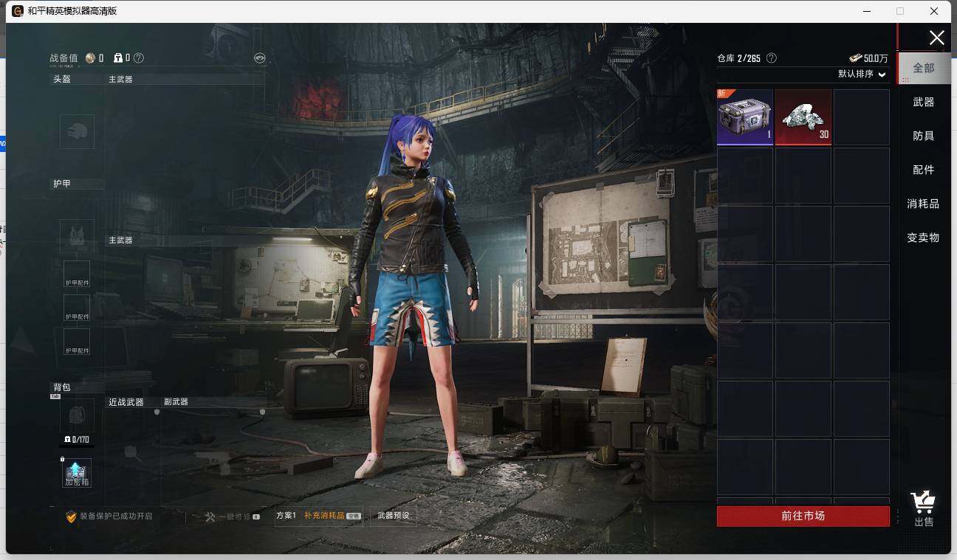Click the lock icon beside 战备值 count

(118, 58)
